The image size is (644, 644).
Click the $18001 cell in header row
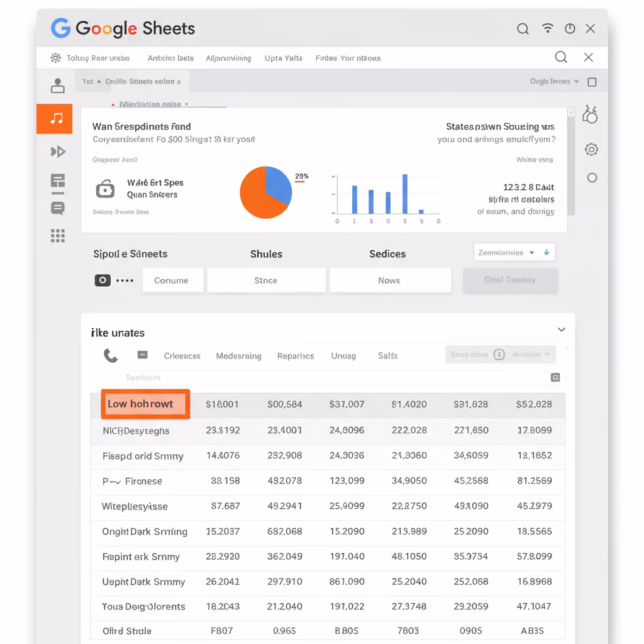pos(222,404)
